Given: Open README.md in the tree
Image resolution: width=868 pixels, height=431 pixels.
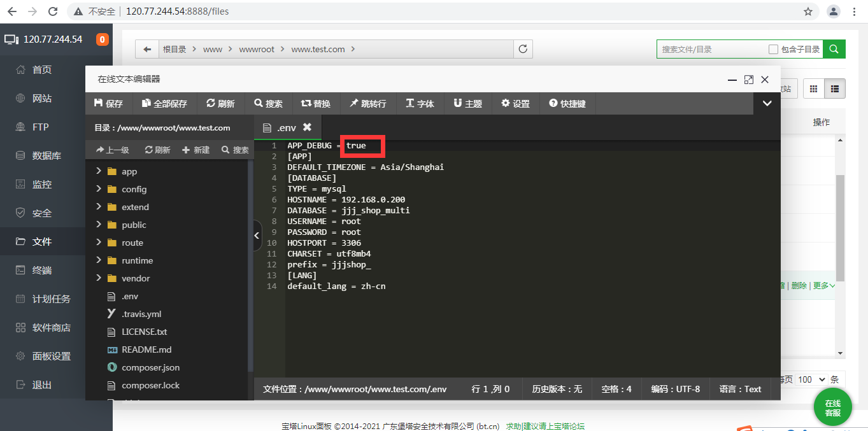Looking at the screenshot, I should pyautogui.click(x=146, y=350).
